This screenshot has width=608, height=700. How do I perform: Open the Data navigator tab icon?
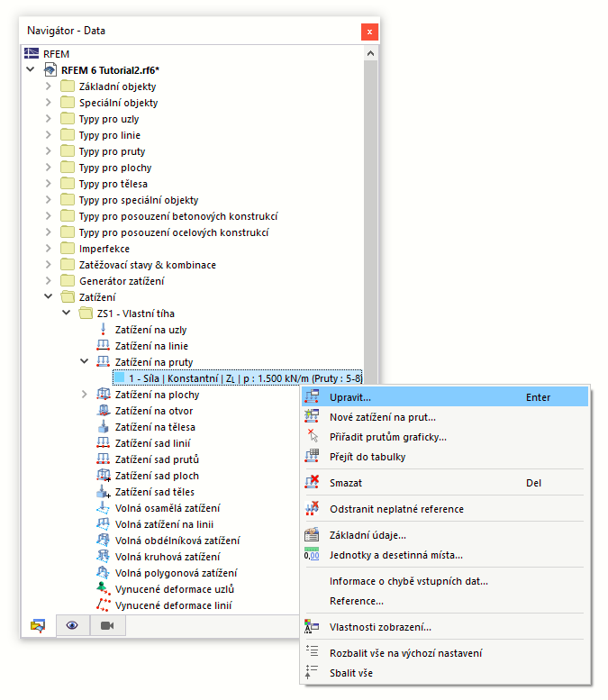click(x=38, y=625)
